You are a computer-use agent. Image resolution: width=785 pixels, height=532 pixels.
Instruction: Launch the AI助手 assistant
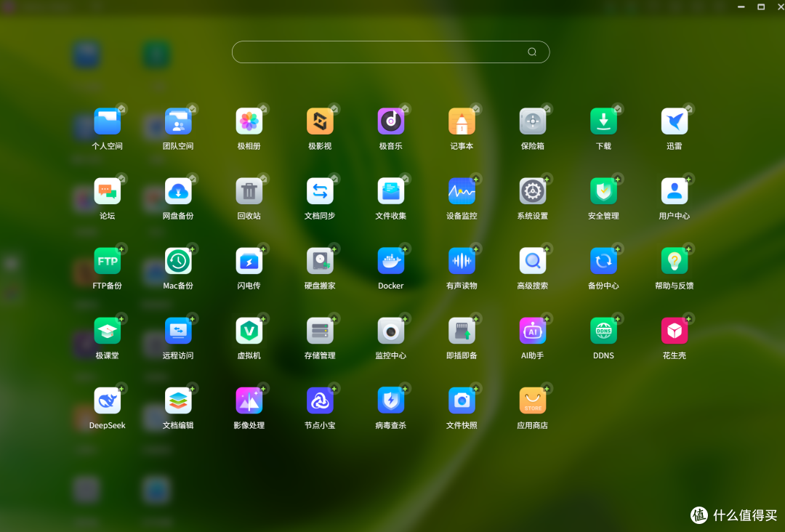tap(532, 331)
